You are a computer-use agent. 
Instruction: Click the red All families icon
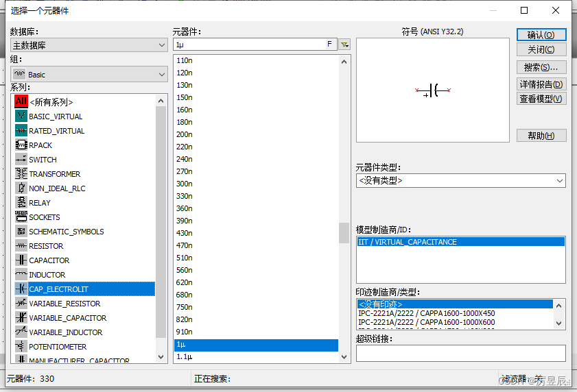click(21, 101)
